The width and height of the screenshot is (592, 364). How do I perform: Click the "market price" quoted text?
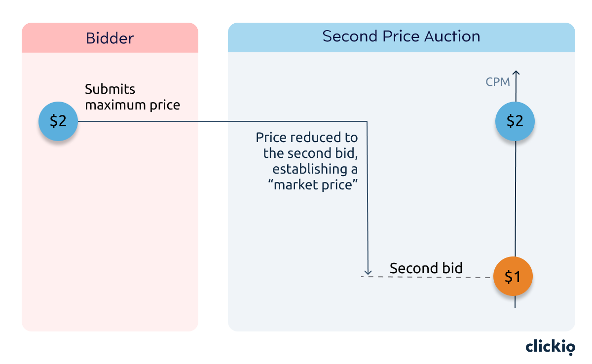(316, 185)
